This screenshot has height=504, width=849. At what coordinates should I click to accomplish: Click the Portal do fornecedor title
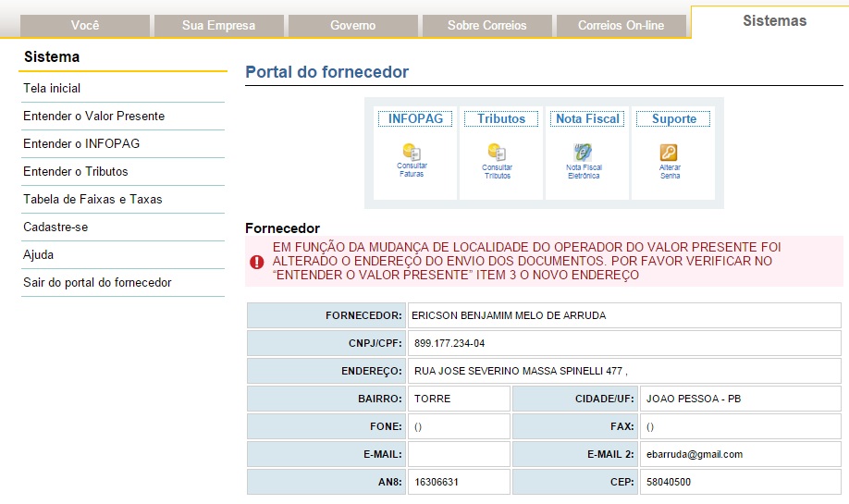pyautogui.click(x=327, y=72)
